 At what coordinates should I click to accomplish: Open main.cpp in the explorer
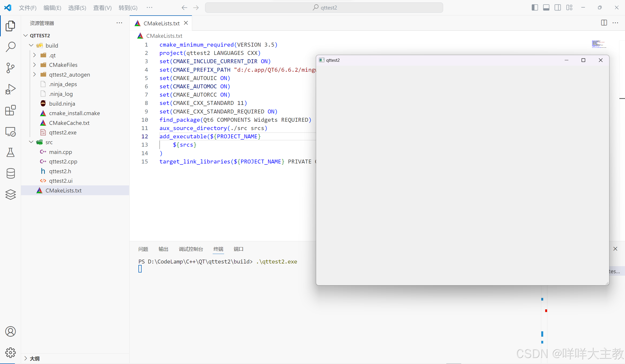(x=60, y=152)
